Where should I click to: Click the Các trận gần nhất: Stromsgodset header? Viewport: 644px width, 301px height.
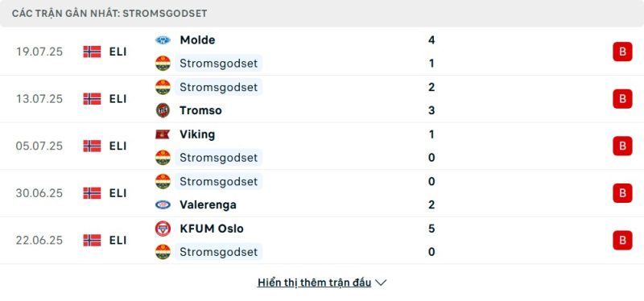[x=109, y=14]
